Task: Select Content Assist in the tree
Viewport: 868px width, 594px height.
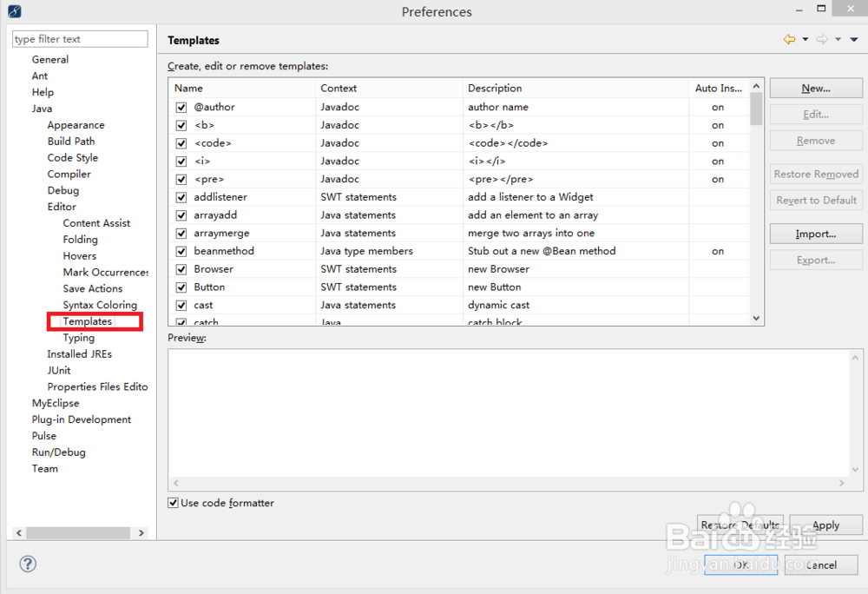Action: pos(96,223)
